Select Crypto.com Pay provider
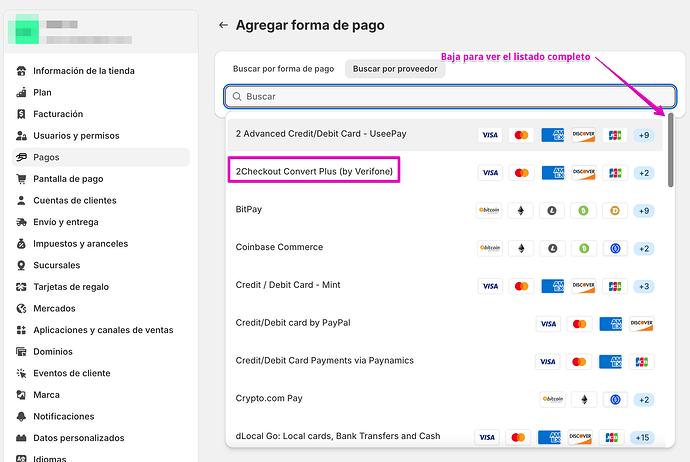This screenshot has width=690, height=462. pos(445,399)
